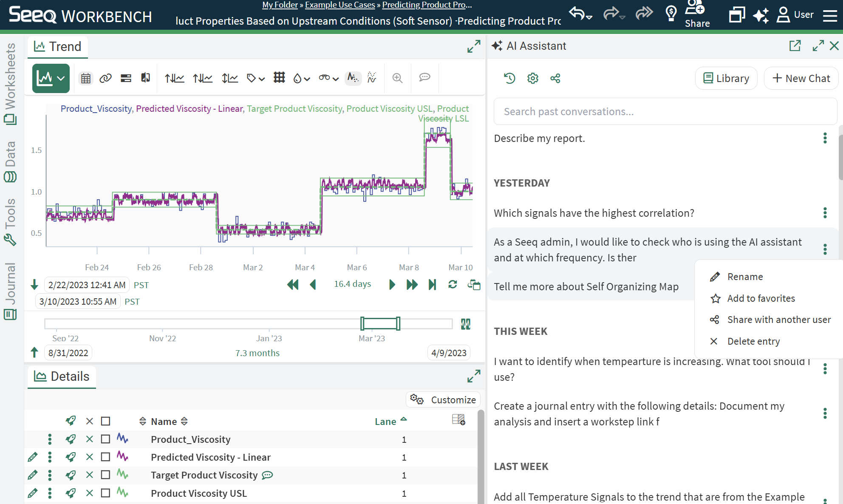Screen dimensions: 843x504
Task: Select Delete entry in context menu
Action: pyautogui.click(x=753, y=341)
